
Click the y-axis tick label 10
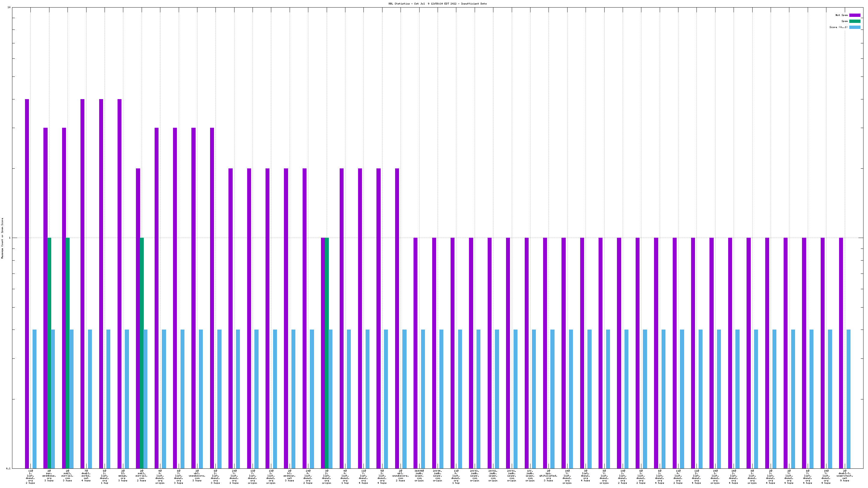coord(9,8)
